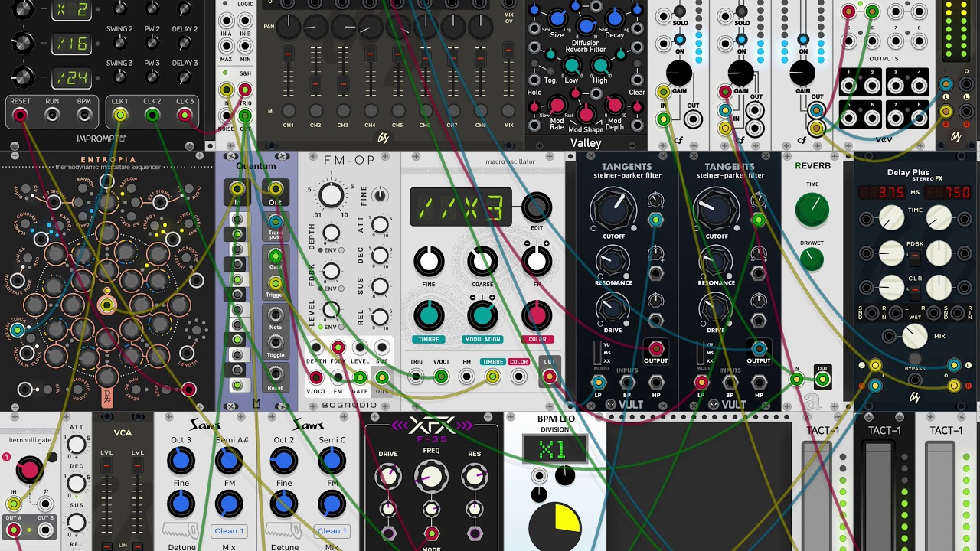Click the Impromptu DELAY 3 knob

click(185, 77)
